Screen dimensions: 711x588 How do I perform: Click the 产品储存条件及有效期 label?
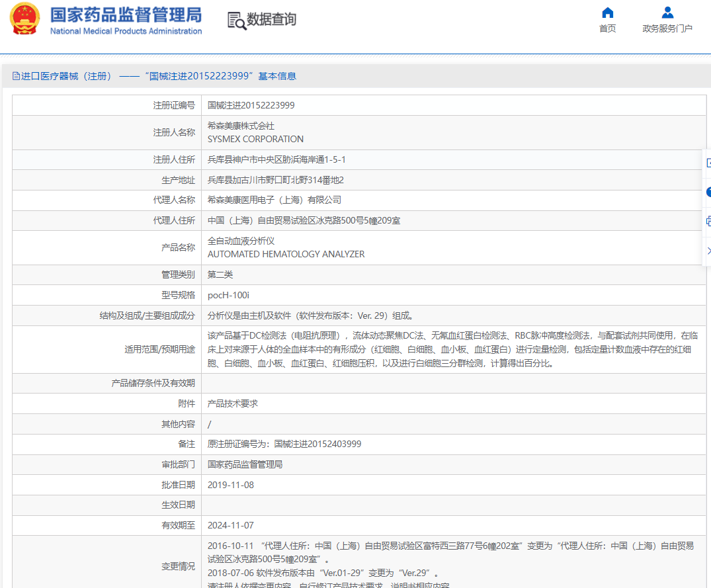[153, 383]
